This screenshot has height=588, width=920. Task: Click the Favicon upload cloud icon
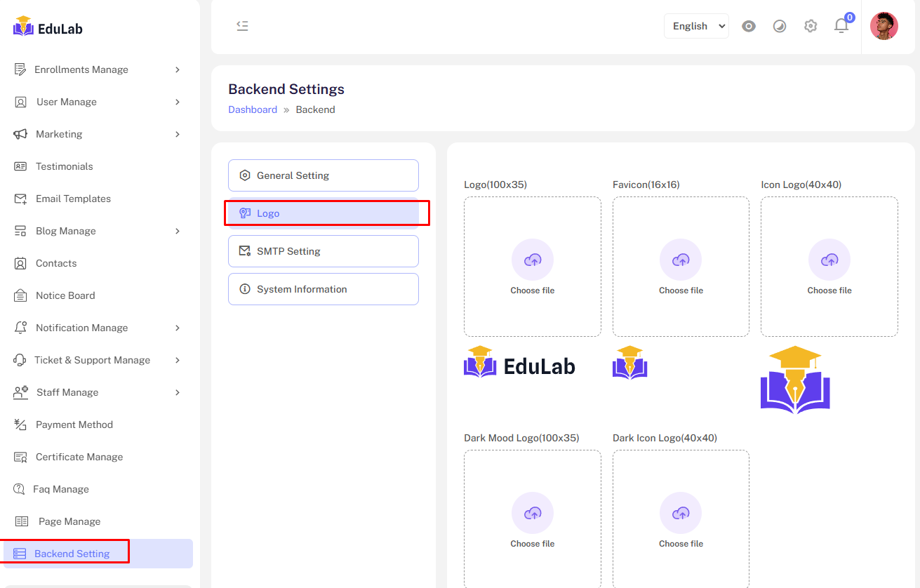pos(681,260)
